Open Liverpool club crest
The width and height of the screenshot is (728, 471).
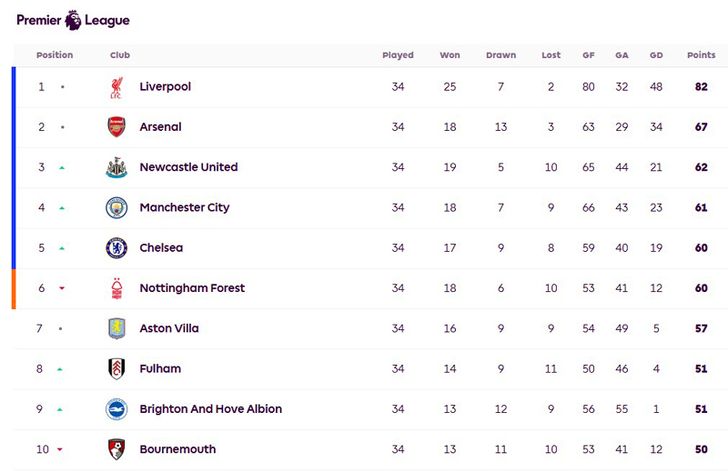(117, 87)
